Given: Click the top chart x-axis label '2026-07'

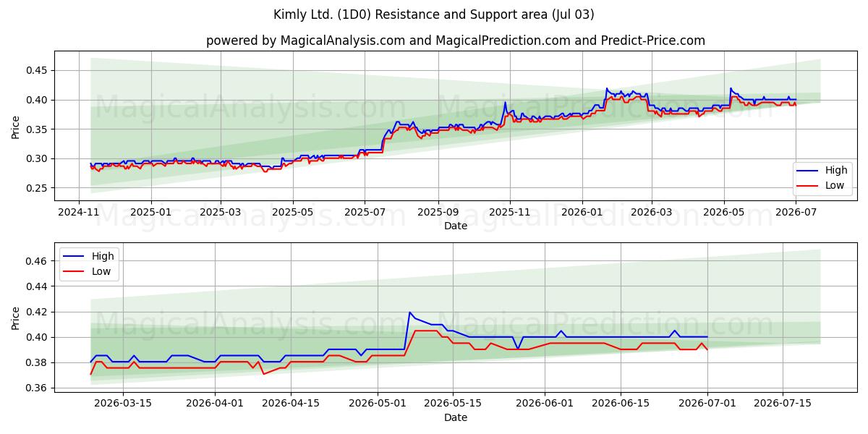Looking at the screenshot, I should (x=796, y=213).
